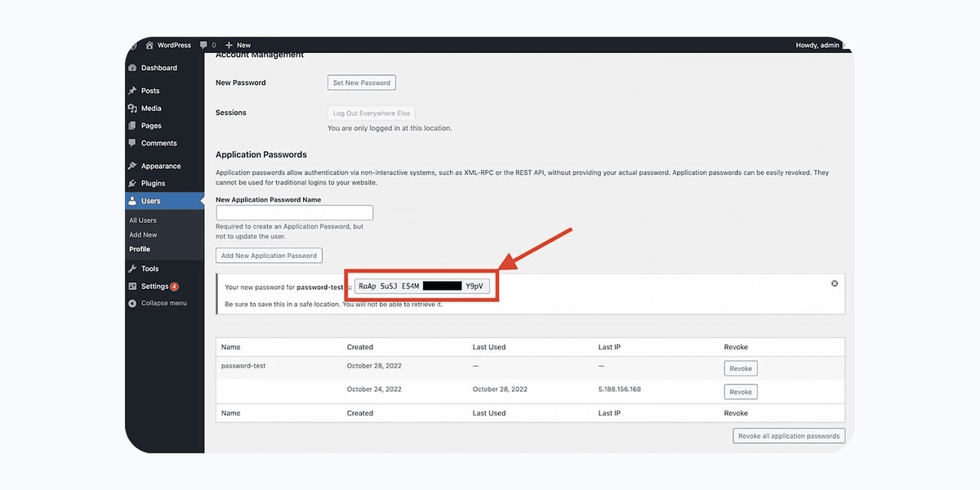980x490 pixels.
Task: Click the Comments bubble icon in sidebar
Action: [x=132, y=143]
